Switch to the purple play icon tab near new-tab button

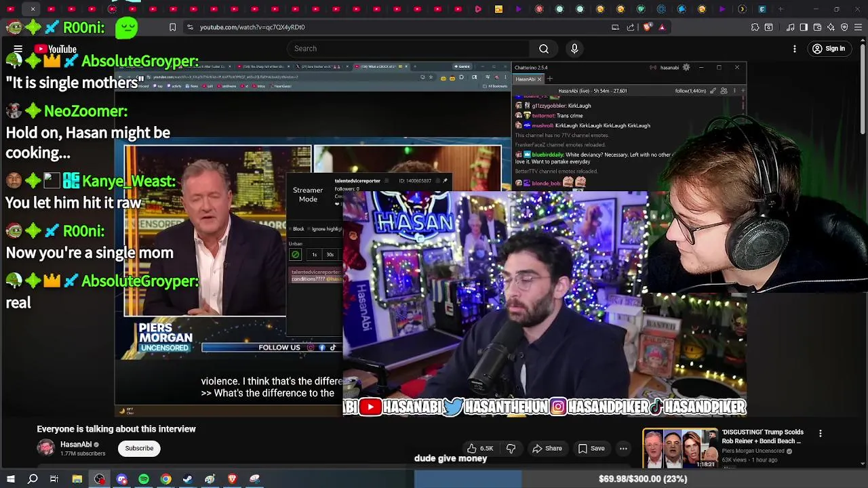coord(722,9)
